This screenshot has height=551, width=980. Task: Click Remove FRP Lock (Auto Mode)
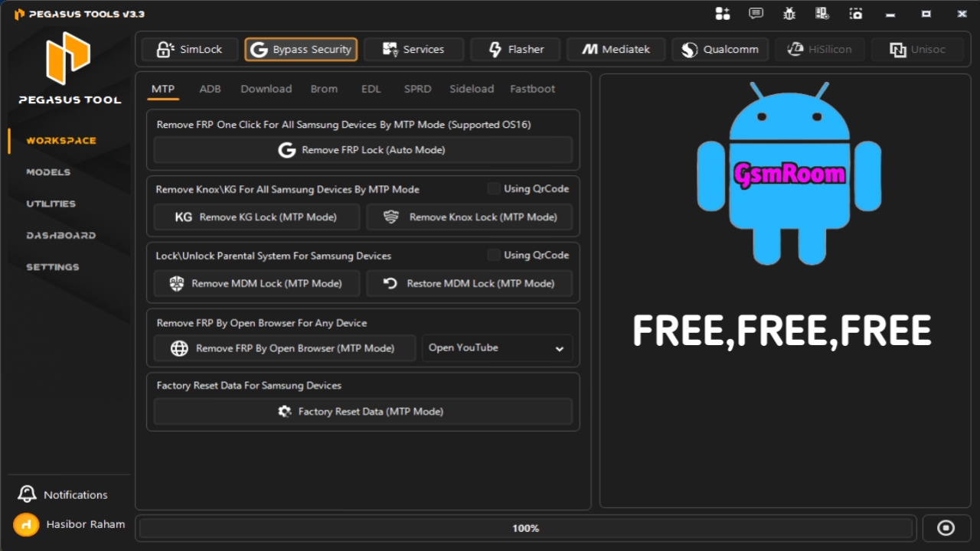(x=363, y=150)
